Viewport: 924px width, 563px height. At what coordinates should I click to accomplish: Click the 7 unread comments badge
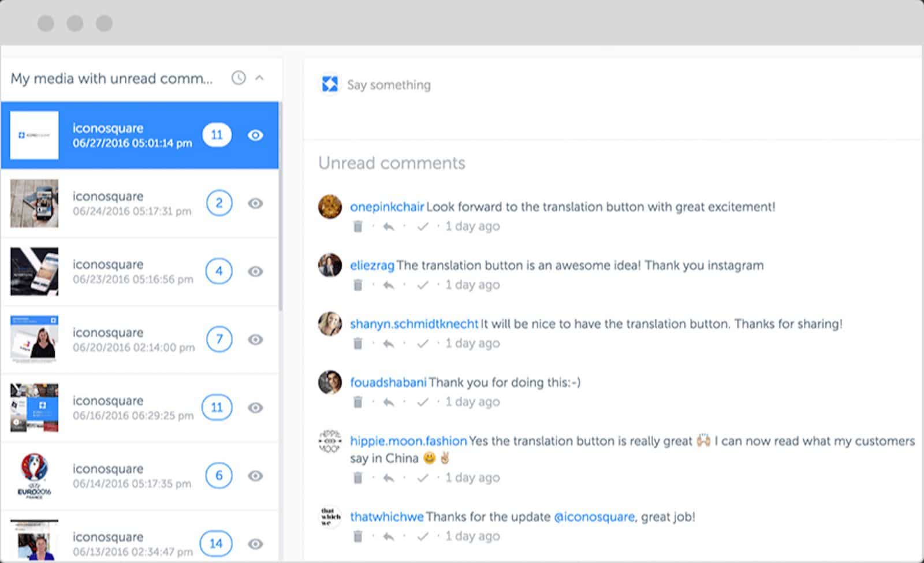click(x=219, y=340)
